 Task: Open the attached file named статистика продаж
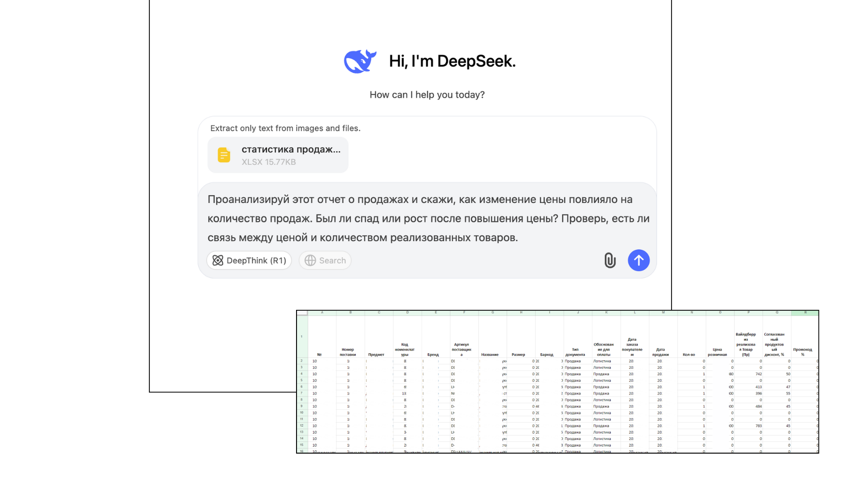pyautogui.click(x=278, y=155)
